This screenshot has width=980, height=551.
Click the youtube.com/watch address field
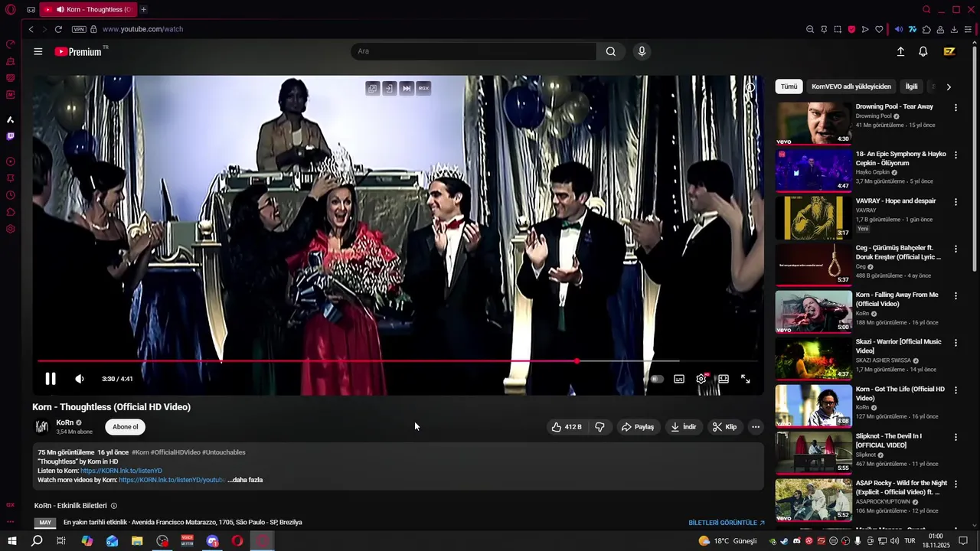(142, 29)
